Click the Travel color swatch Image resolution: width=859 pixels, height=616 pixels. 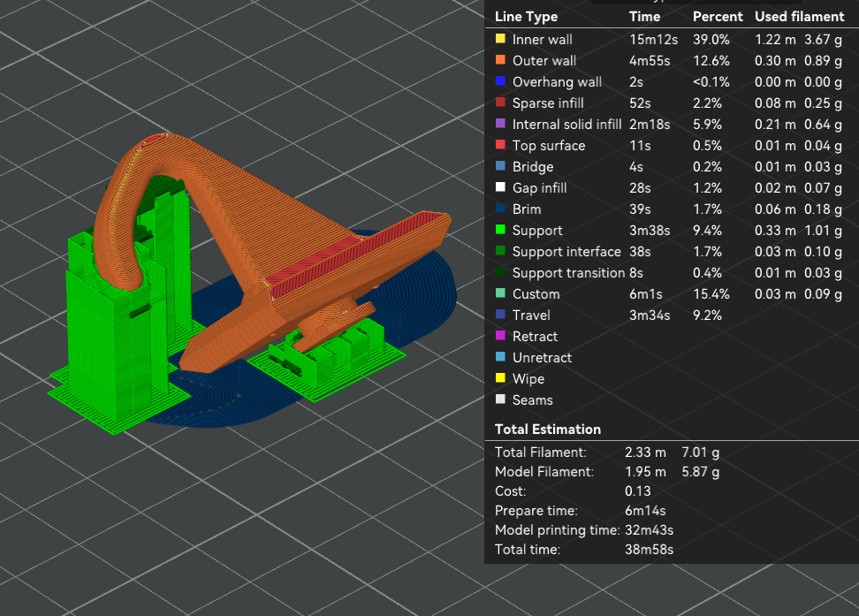click(500, 315)
